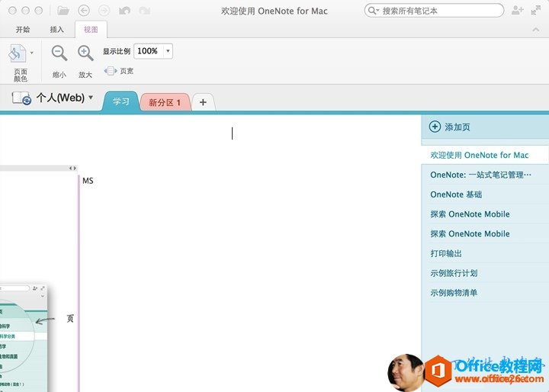549x392 pixels.
Task: Select the 新分区 1 section tab
Action: (165, 102)
